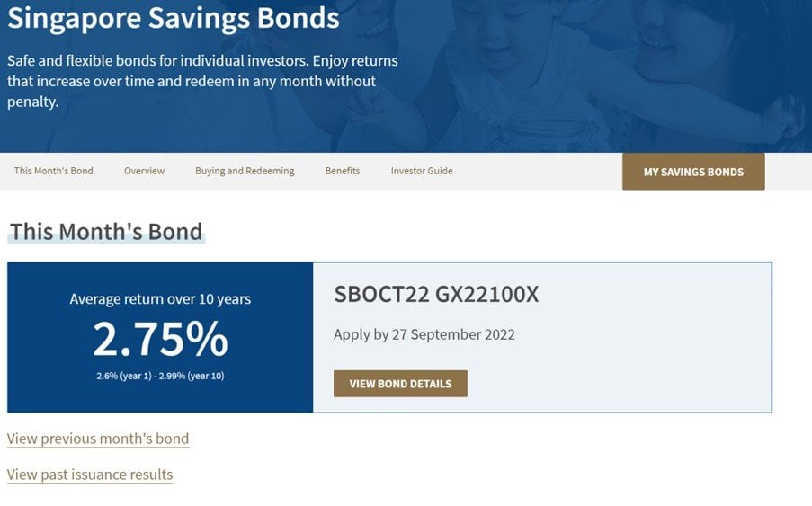Screen dimensions: 812x506
Task: Open the This Month's Bond tab
Action: (53, 171)
